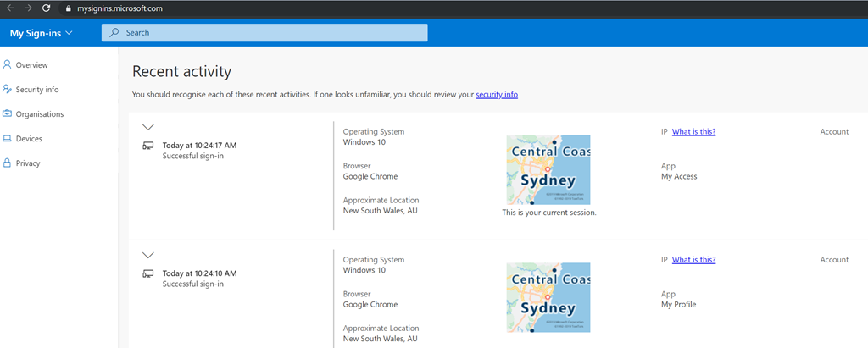Click the Sydney map thumbnail for current session
This screenshot has width=868, height=348.
548,169
